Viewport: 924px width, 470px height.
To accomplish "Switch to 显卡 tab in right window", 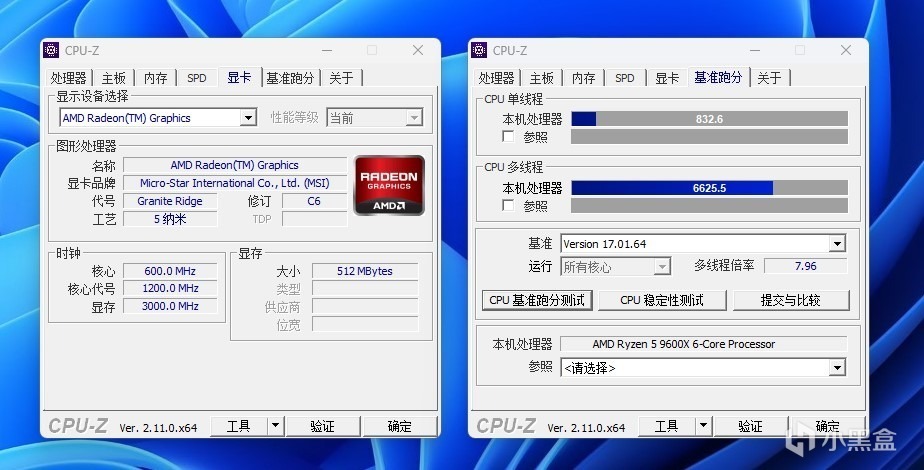I will tap(667, 78).
